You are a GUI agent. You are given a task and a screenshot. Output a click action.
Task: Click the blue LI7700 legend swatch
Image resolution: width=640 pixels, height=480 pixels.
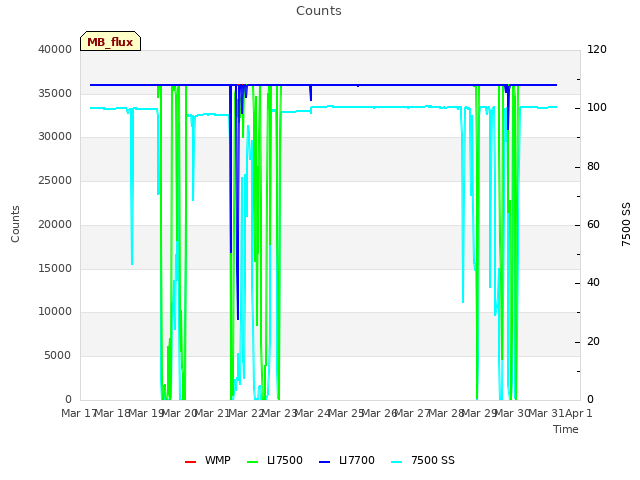(x=324, y=462)
